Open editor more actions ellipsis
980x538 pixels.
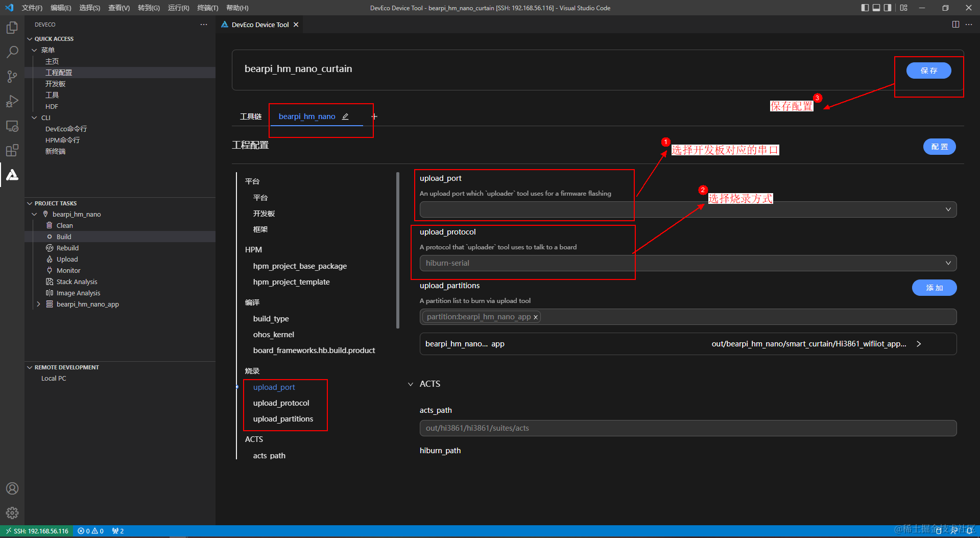coord(969,25)
